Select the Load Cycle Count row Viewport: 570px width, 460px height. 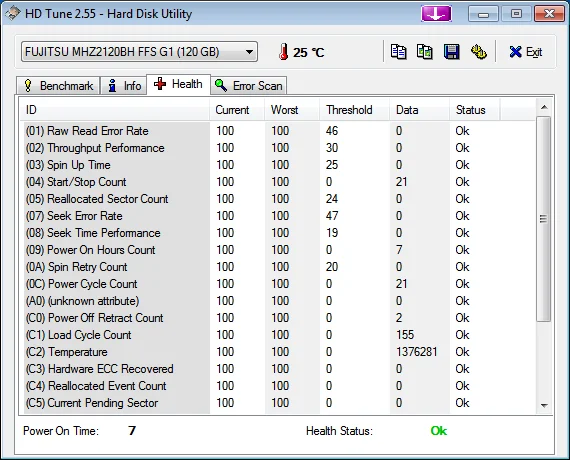(x=278, y=335)
